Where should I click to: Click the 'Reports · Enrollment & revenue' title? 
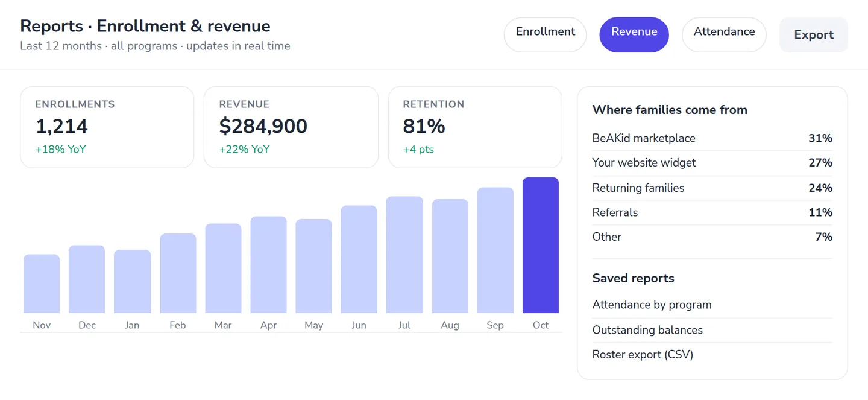pos(145,26)
